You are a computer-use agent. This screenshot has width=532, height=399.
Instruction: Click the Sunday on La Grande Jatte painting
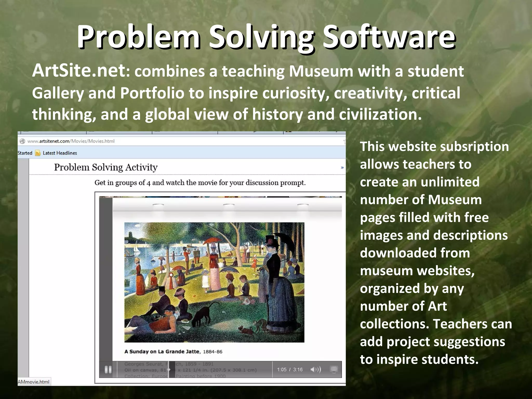[214, 282]
